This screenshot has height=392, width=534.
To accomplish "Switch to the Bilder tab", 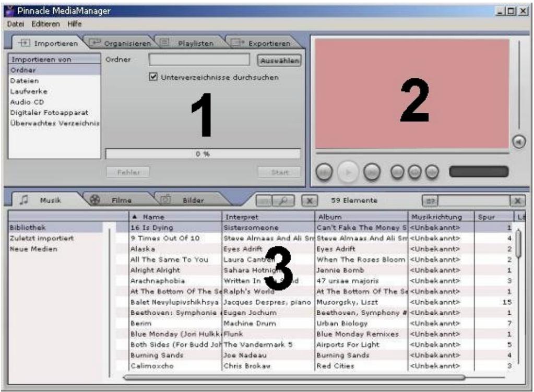I will pyautogui.click(x=191, y=200).
